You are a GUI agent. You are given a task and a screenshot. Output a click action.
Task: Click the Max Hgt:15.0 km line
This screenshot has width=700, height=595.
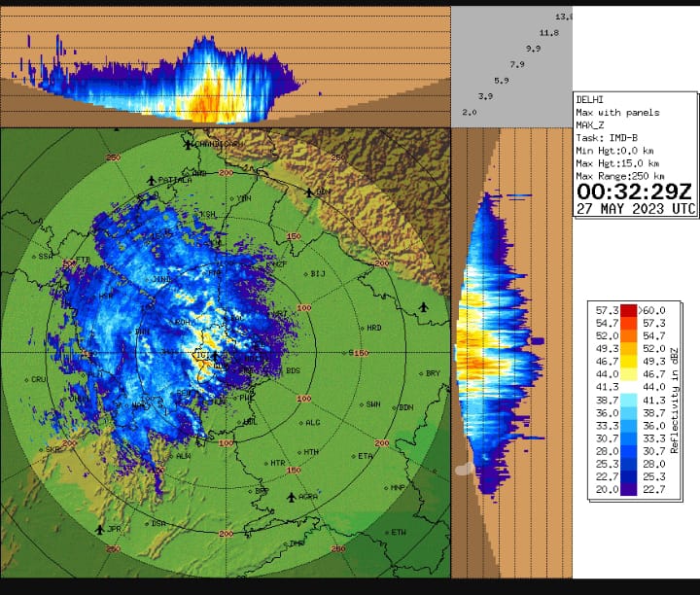coord(617,163)
